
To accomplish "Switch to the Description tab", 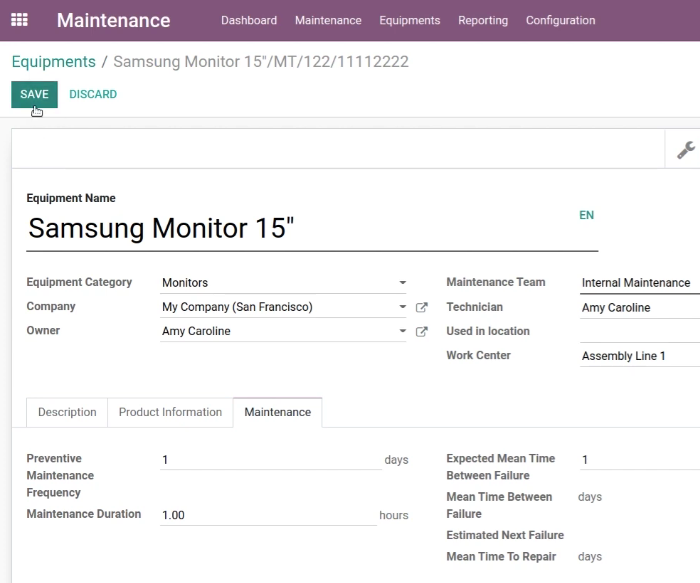I will [x=67, y=412].
